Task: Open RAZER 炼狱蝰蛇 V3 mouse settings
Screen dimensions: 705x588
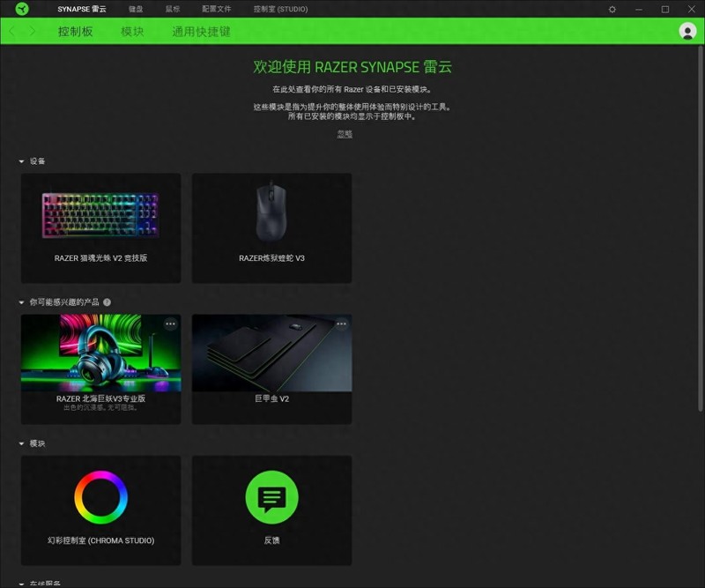Action: pyautogui.click(x=271, y=227)
